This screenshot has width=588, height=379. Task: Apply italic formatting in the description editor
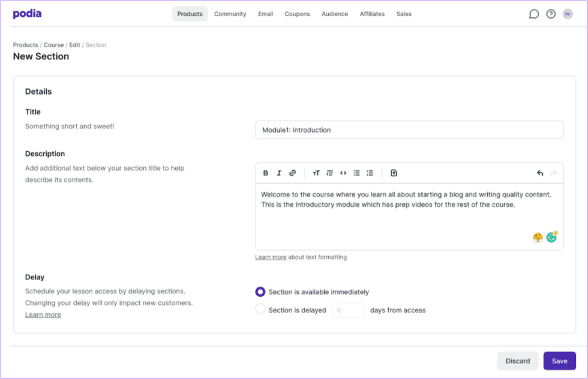click(x=279, y=173)
